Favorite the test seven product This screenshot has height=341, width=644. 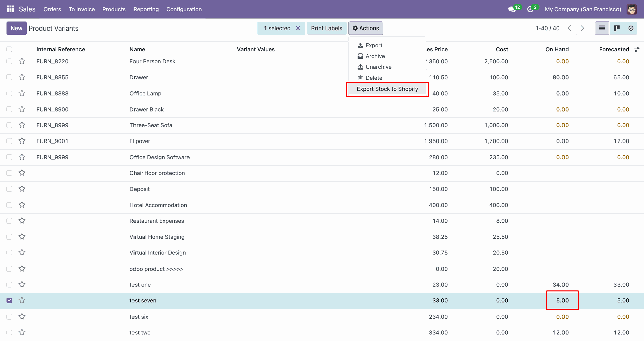(22, 300)
